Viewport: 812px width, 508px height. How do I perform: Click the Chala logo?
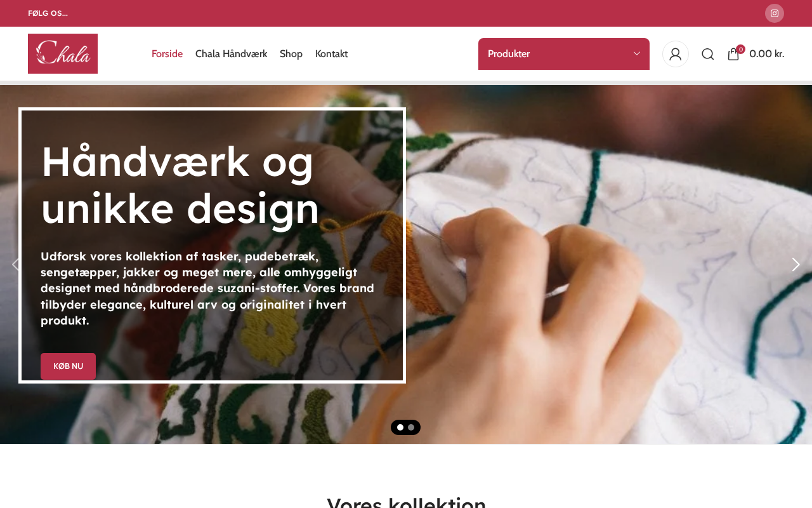click(x=63, y=53)
